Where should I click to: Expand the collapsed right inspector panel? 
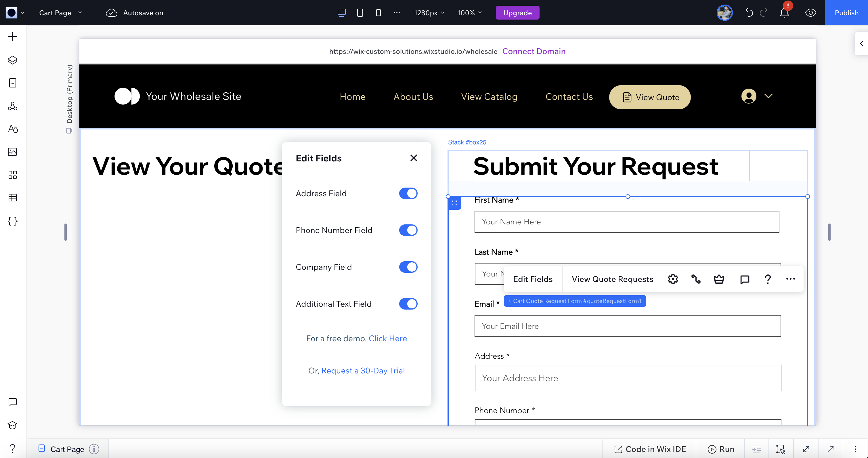(x=861, y=43)
